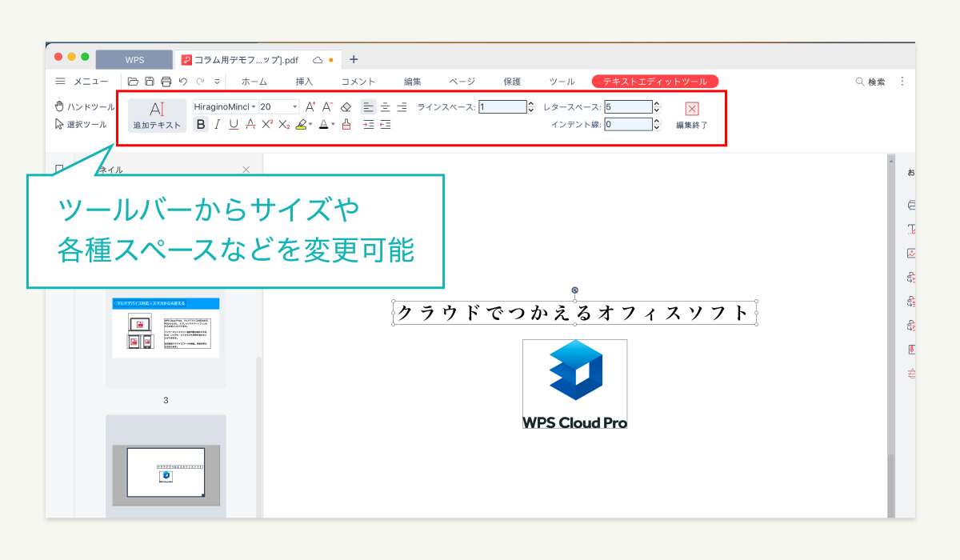This screenshot has height=560, width=960.
Task: Toggle bold formatting
Action: [x=199, y=124]
